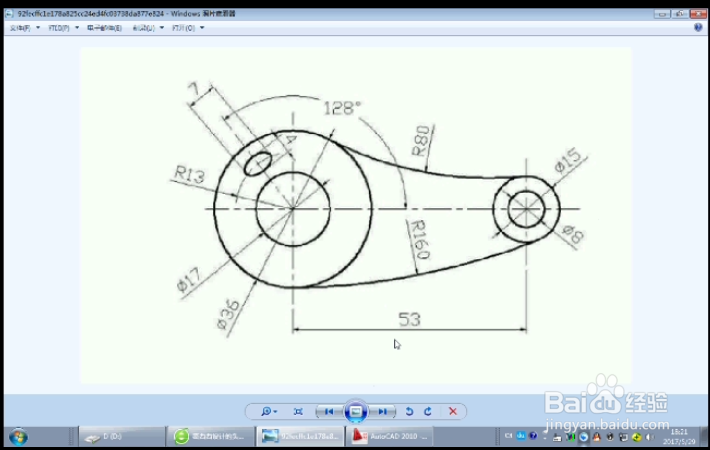Expand the zoom magnifier dropdown arrow

pos(275,412)
